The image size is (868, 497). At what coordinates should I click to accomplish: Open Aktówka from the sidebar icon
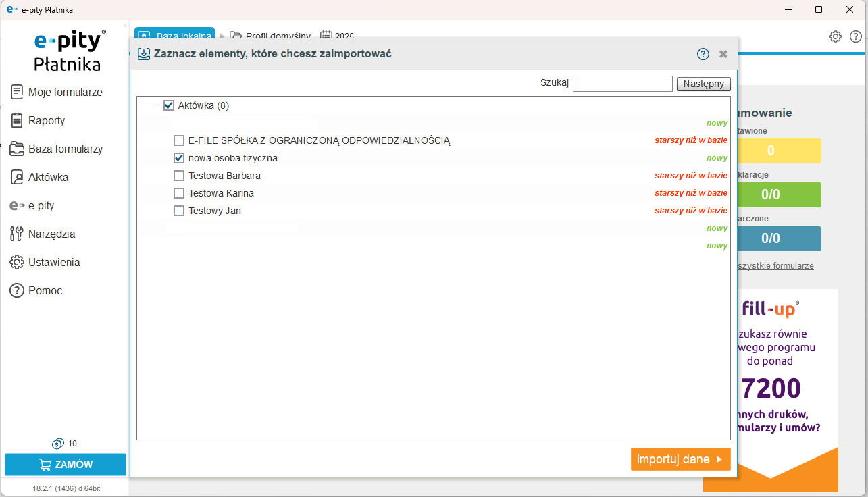pos(17,177)
